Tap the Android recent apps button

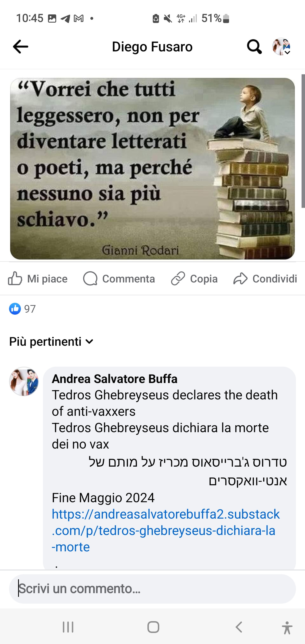(68, 627)
